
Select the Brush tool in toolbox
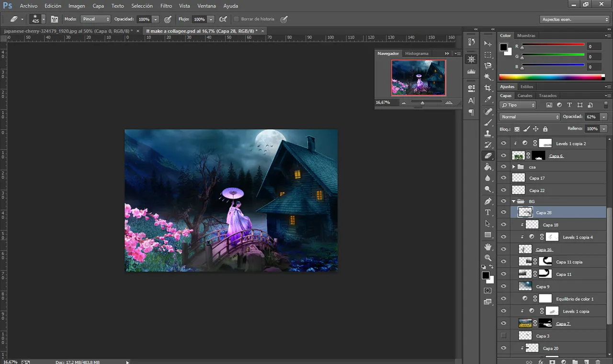point(488,122)
